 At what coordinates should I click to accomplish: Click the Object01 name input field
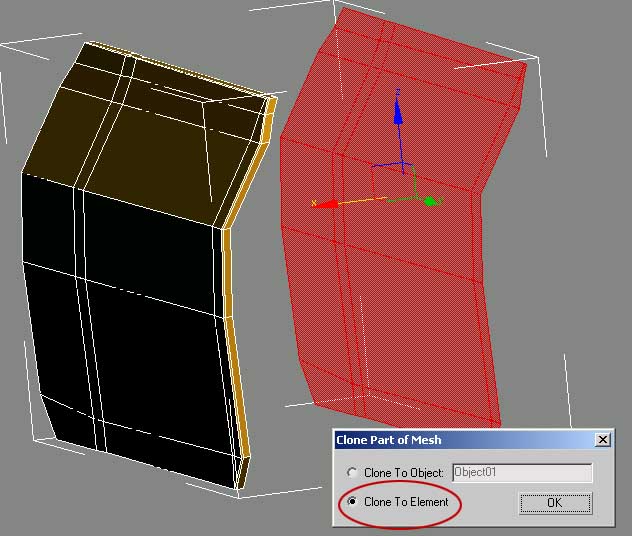[x=522, y=472]
